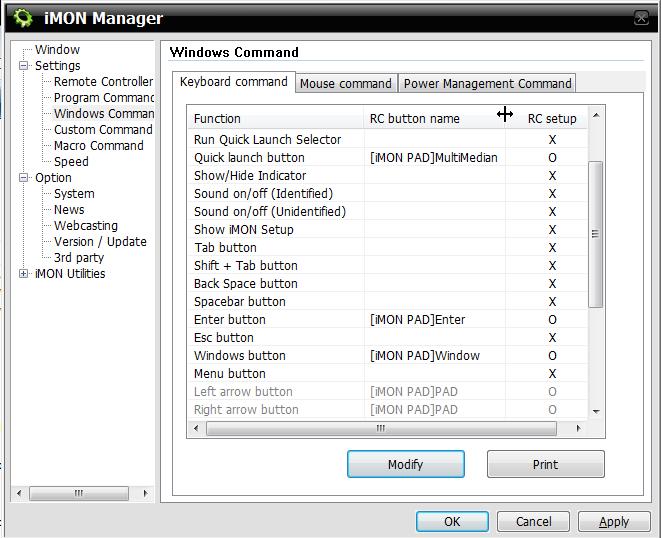The width and height of the screenshot is (661, 538).
Task: Confirm with the OK button
Action: point(452,521)
